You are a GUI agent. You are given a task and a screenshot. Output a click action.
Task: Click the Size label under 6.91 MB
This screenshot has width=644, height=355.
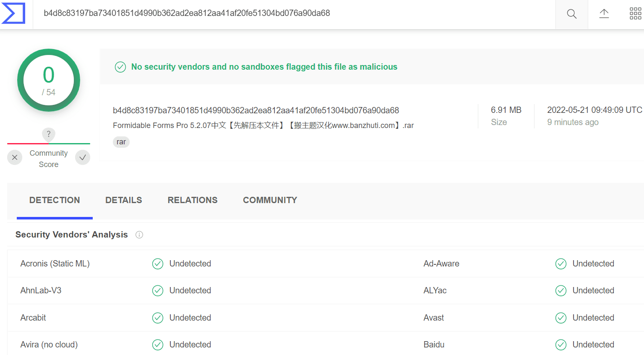click(499, 122)
